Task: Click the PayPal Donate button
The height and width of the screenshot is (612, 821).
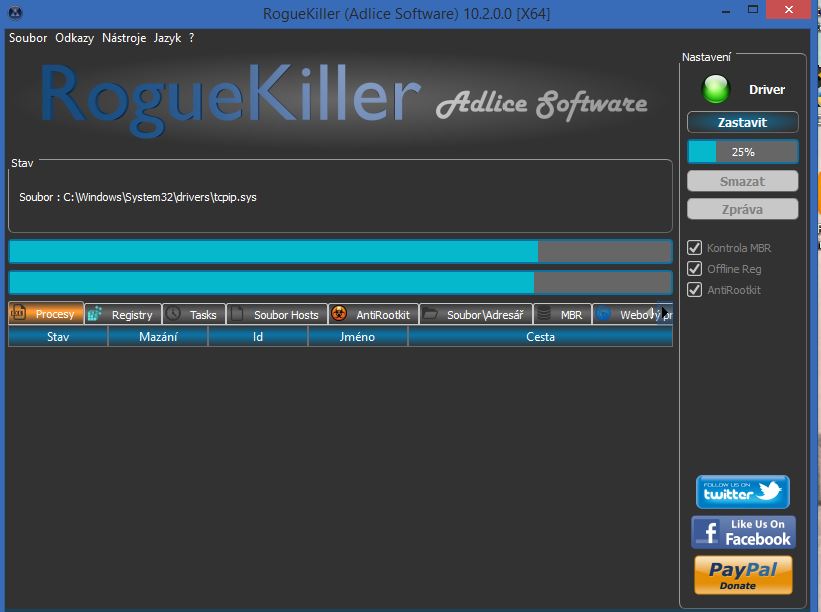Action: (743, 575)
